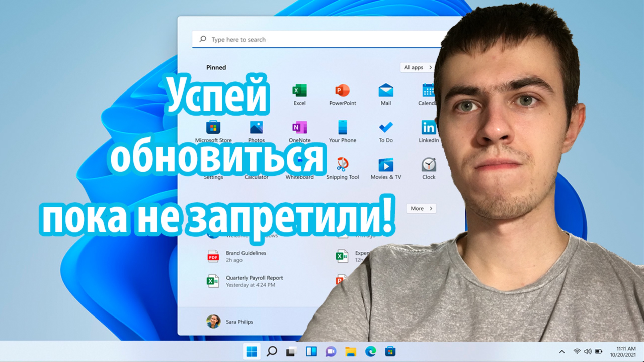Open the All apps list
This screenshot has width=644, height=362.
pos(418,67)
